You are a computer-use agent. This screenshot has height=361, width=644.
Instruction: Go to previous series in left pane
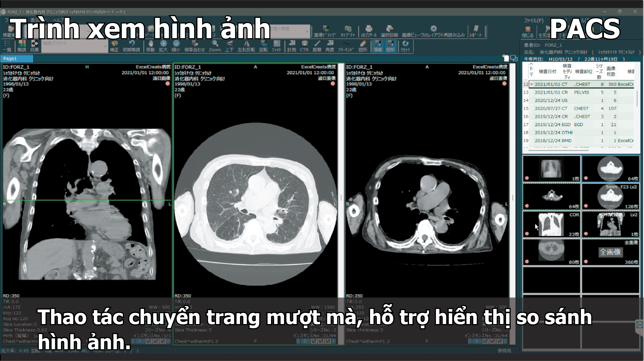[133, 341]
